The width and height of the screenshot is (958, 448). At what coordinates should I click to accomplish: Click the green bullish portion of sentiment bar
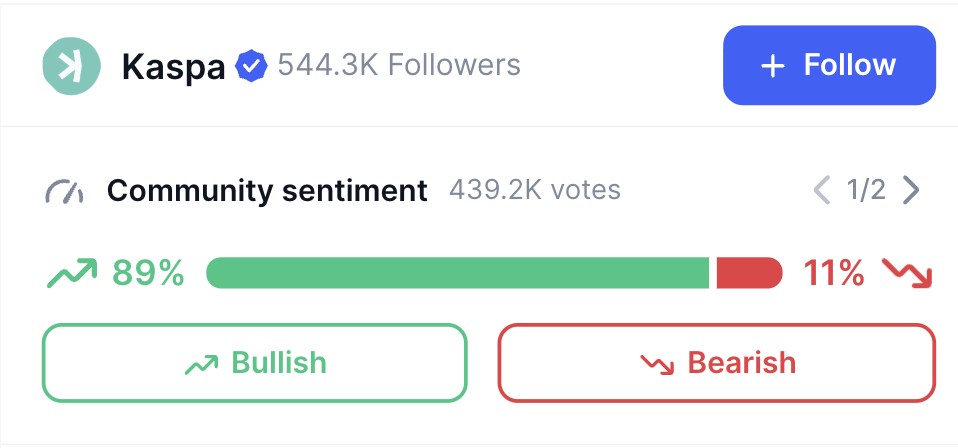(457, 272)
